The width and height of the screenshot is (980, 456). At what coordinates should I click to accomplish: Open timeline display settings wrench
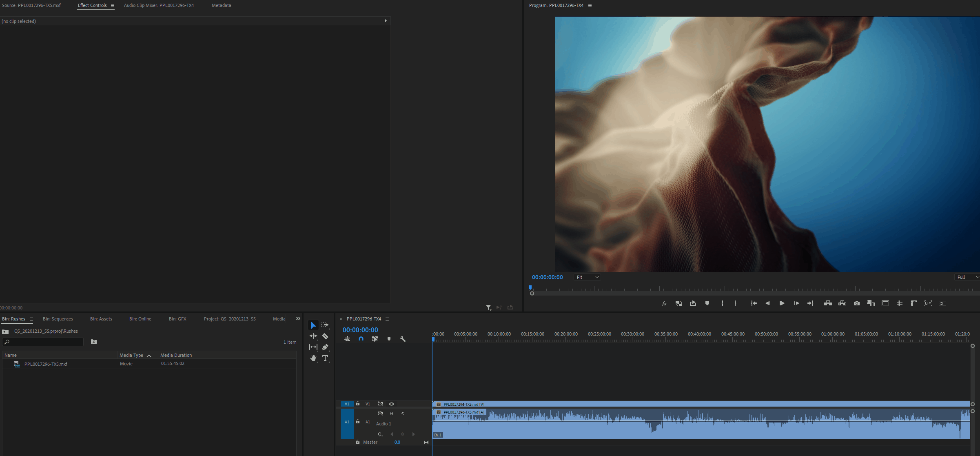tap(403, 339)
